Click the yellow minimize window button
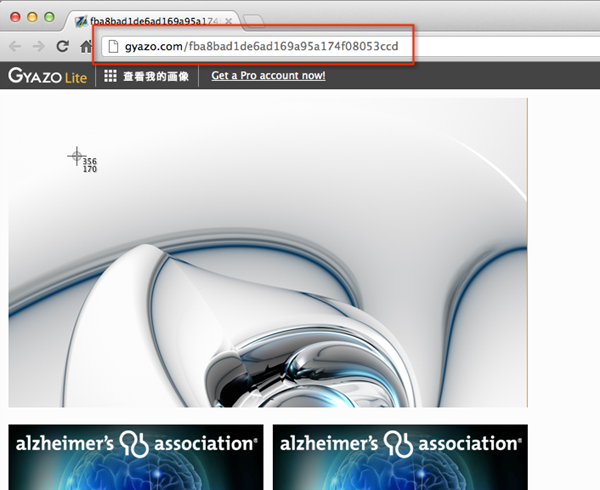This screenshot has height=490, width=600. 32,17
